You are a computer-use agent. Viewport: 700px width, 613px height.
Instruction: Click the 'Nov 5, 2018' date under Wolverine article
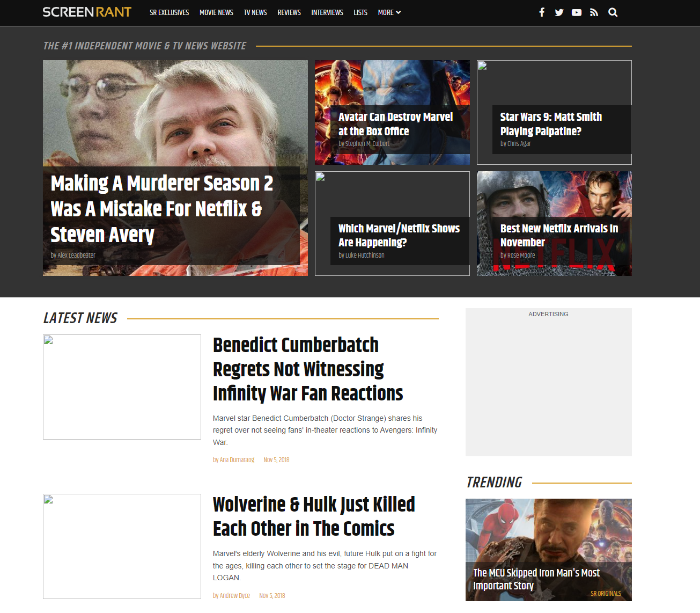(x=272, y=596)
